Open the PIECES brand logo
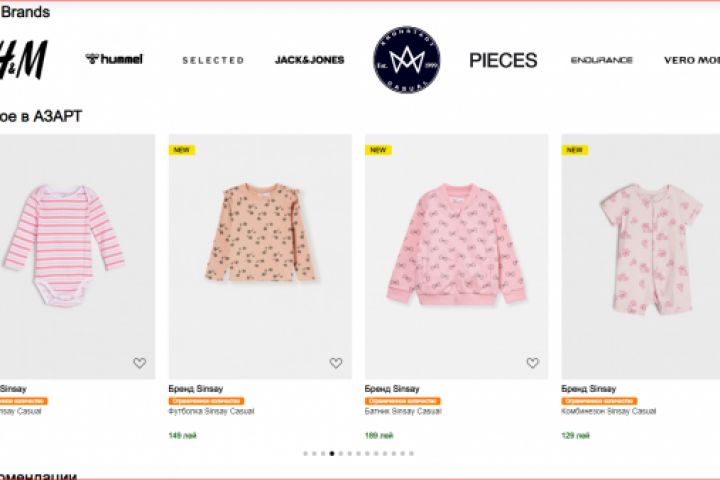 503,60
